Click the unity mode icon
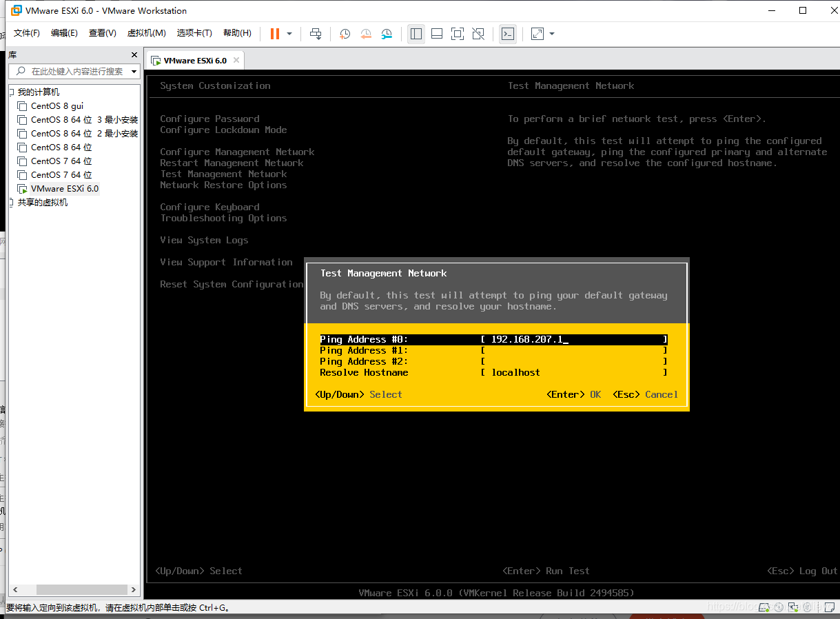The width and height of the screenshot is (840, 619). pos(478,34)
